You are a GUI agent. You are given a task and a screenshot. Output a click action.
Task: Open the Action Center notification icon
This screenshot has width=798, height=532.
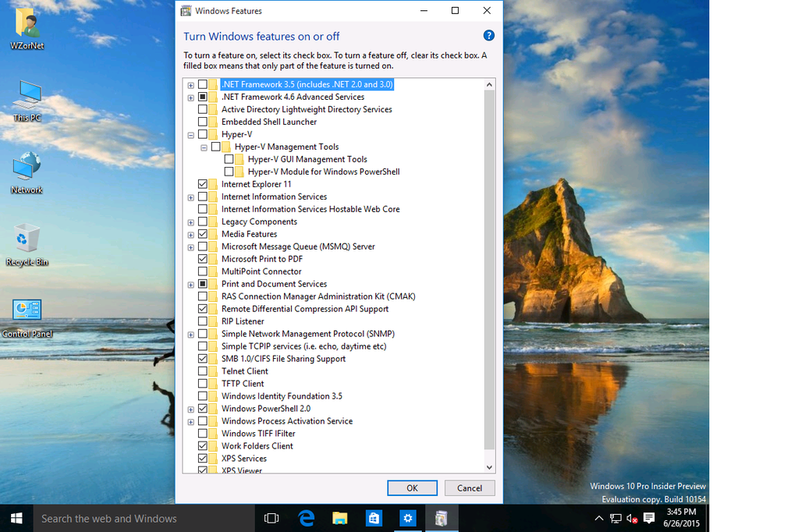click(x=649, y=518)
